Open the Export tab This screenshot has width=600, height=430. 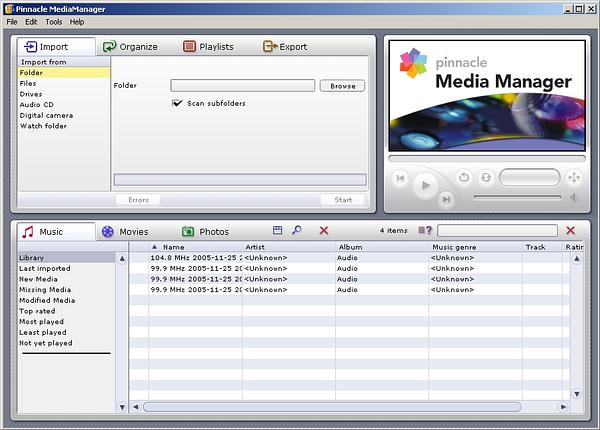(285, 47)
